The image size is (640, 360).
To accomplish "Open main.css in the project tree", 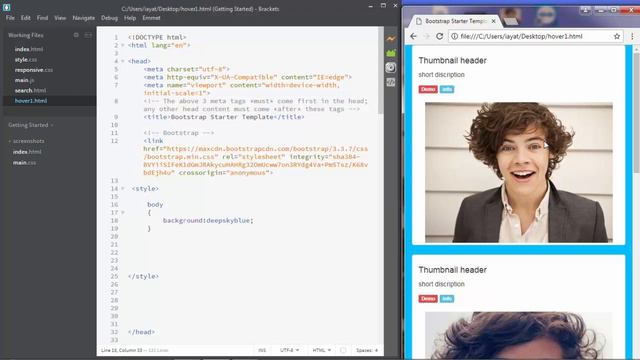I will tap(24, 162).
